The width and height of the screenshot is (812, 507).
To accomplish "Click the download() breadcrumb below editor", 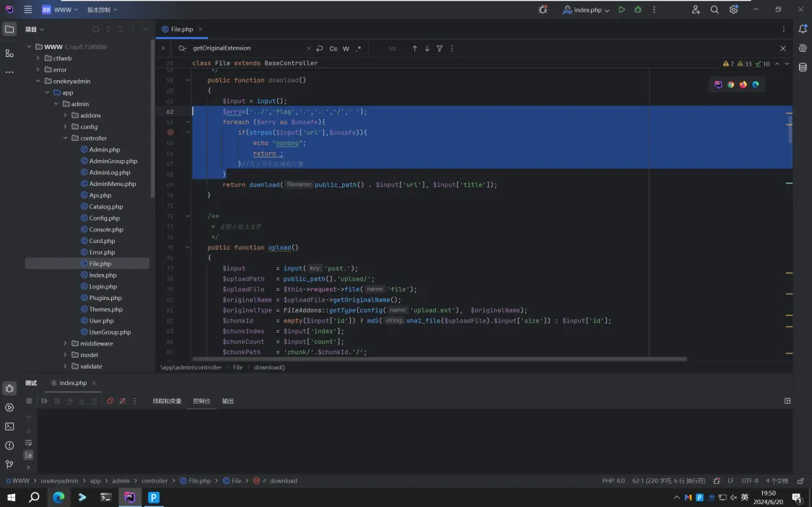I will point(269,367).
